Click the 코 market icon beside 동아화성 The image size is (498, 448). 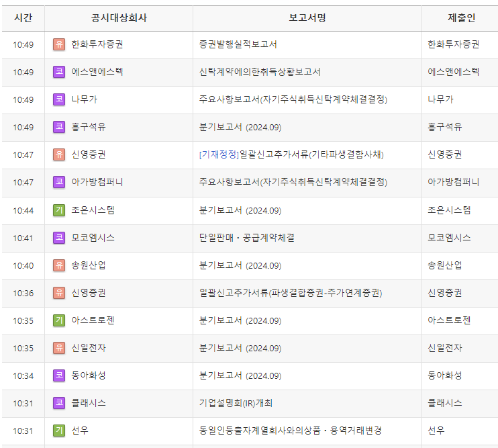pyautogui.click(x=59, y=375)
